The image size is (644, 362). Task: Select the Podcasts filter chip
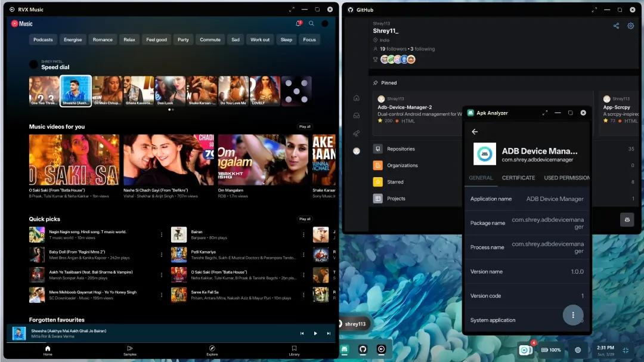[43, 39]
